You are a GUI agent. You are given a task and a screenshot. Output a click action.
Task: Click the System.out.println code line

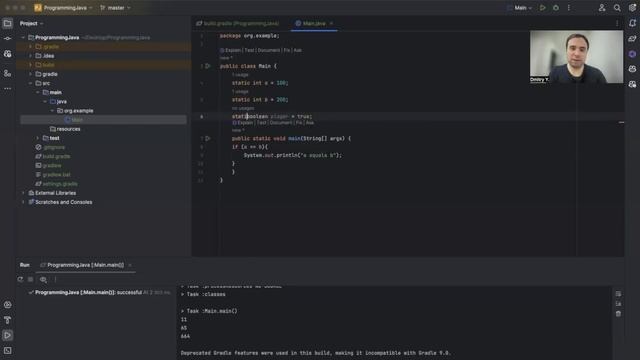293,156
